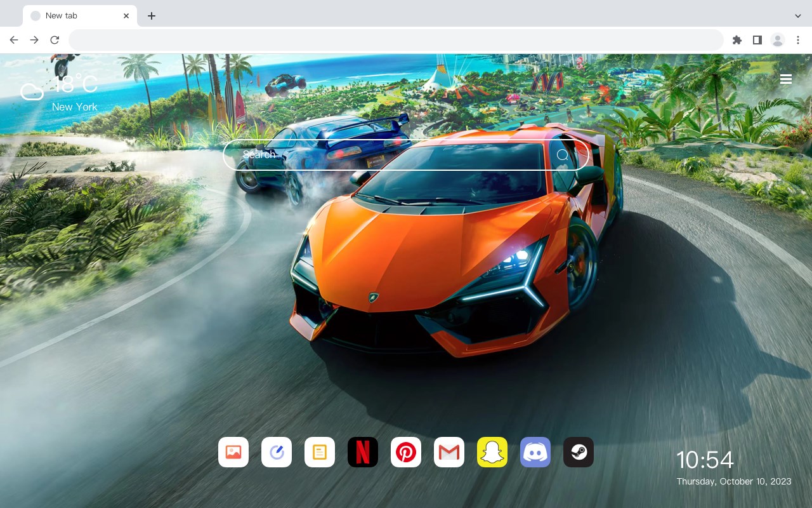The width and height of the screenshot is (812, 508).
Task: Click the 18°C temperature reading
Action: coord(75,85)
